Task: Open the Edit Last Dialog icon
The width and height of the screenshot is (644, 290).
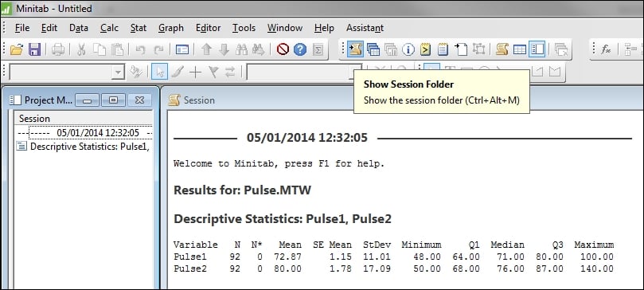Action: pos(182,49)
